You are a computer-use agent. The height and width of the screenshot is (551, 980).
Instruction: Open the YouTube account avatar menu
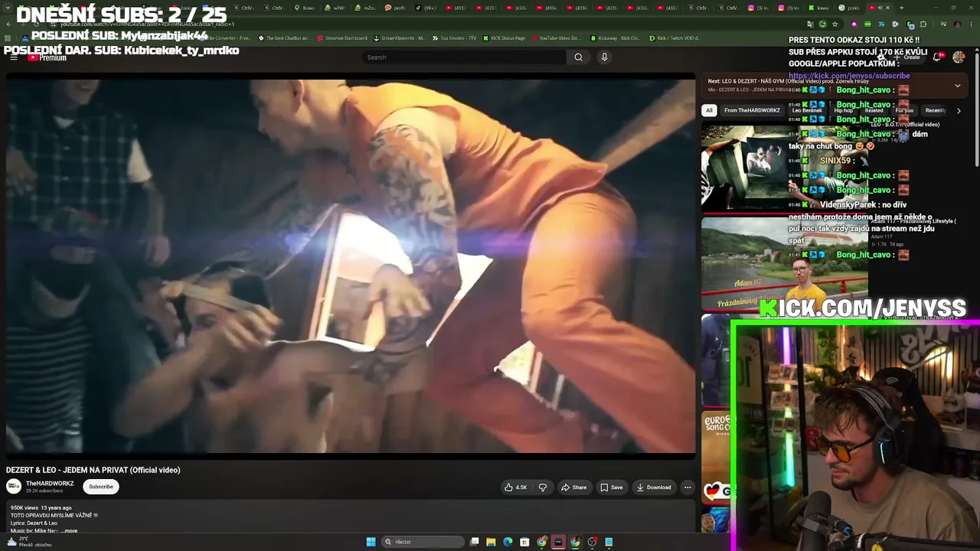click(x=959, y=57)
